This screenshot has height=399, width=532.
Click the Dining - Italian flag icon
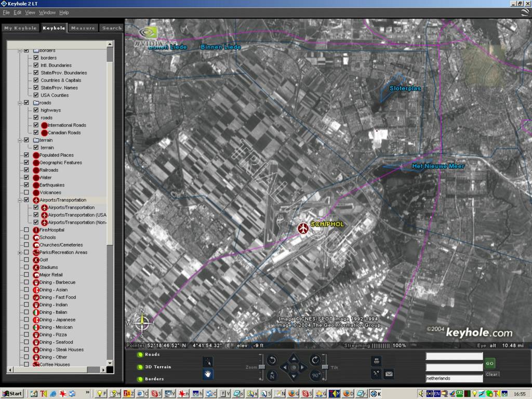point(36,312)
